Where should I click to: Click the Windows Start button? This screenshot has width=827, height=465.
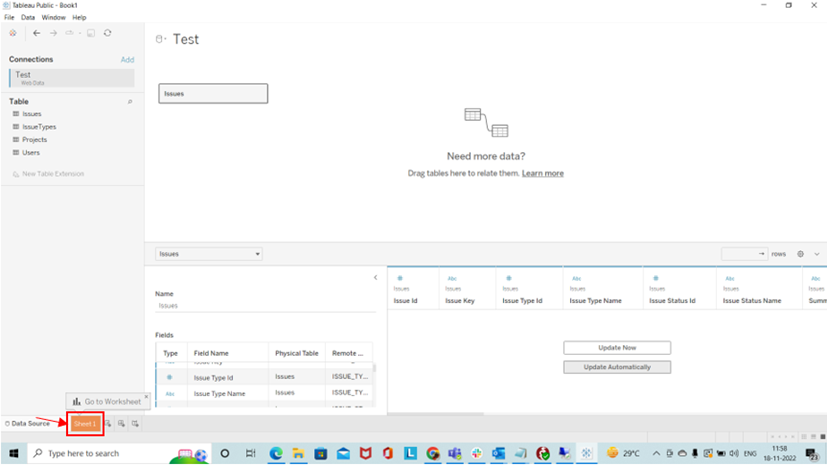coord(14,453)
